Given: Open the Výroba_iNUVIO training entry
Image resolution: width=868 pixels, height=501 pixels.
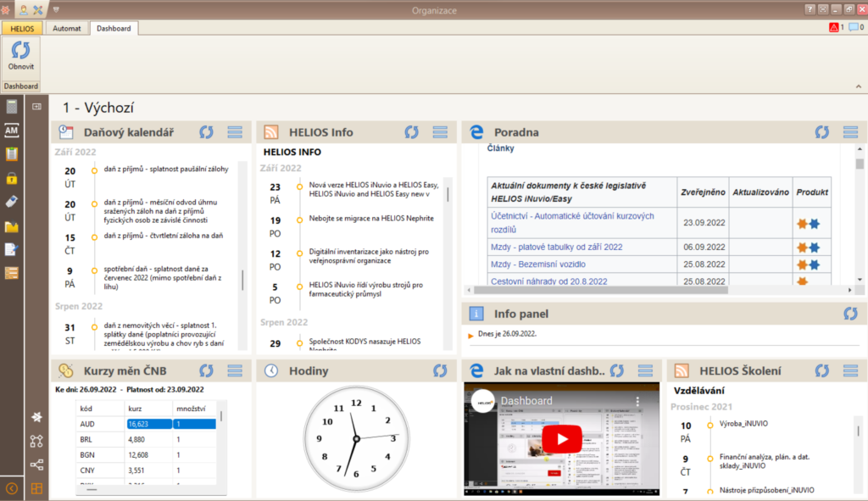Looking at the screenshot, I should coord(743,424).
